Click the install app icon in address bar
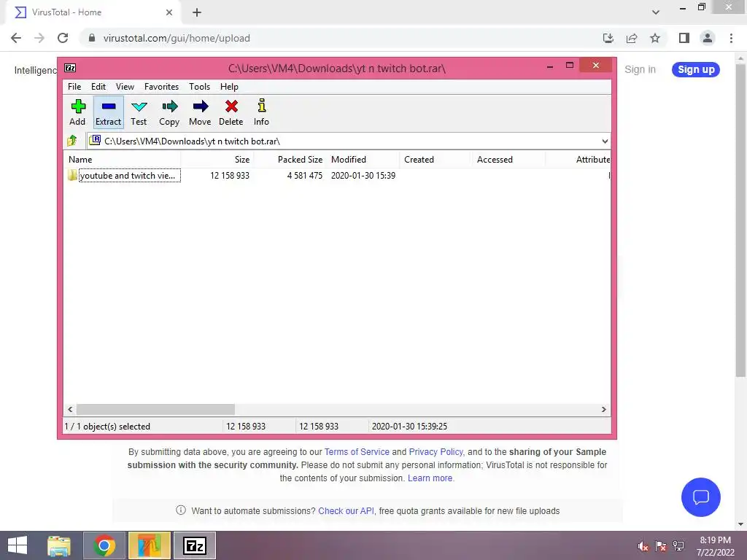 tap(608, 38)
